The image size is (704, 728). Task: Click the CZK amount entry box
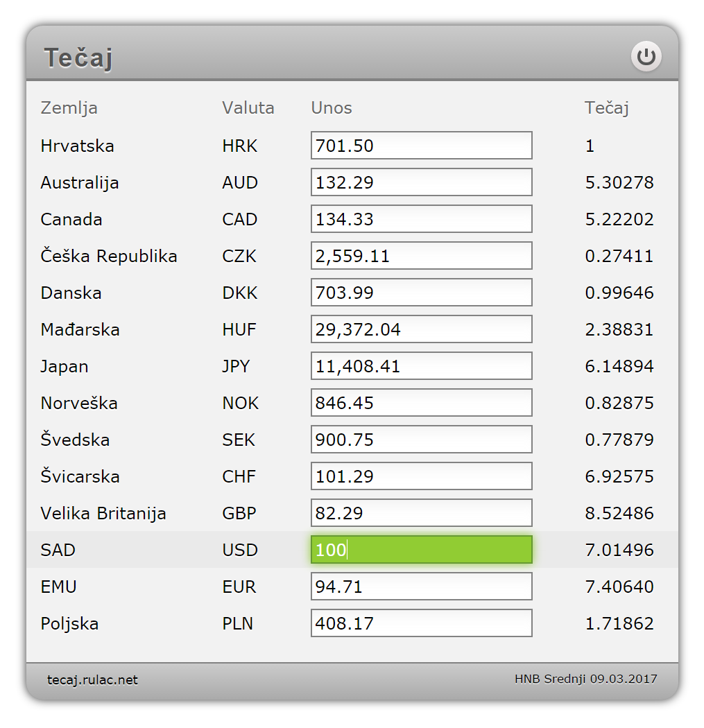tap(421, 255)
